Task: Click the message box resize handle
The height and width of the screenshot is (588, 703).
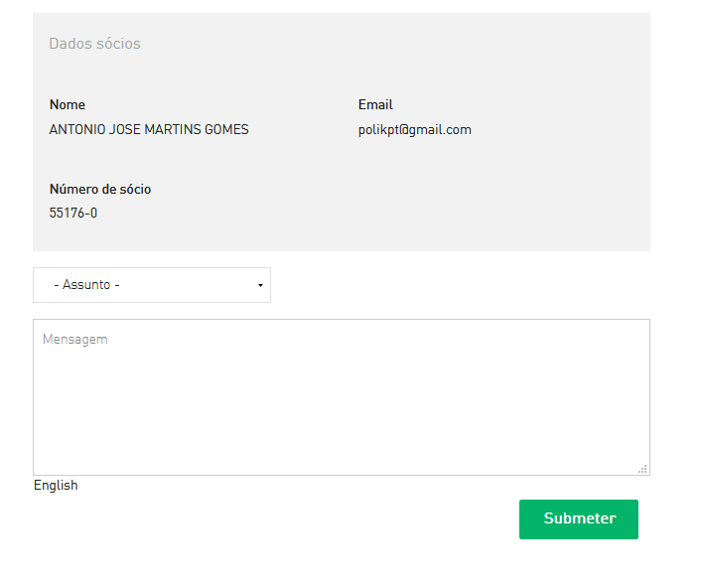Action: [642, 468]
